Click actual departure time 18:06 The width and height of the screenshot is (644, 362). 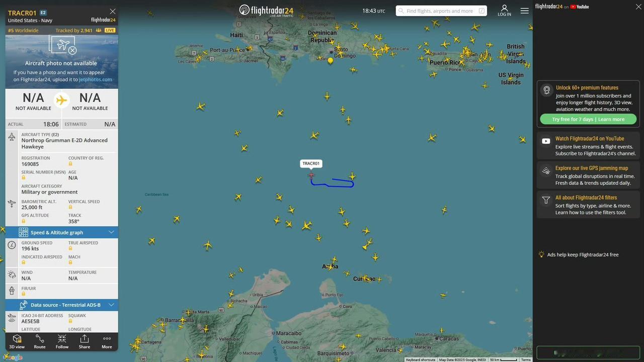(x=51, y=124)
